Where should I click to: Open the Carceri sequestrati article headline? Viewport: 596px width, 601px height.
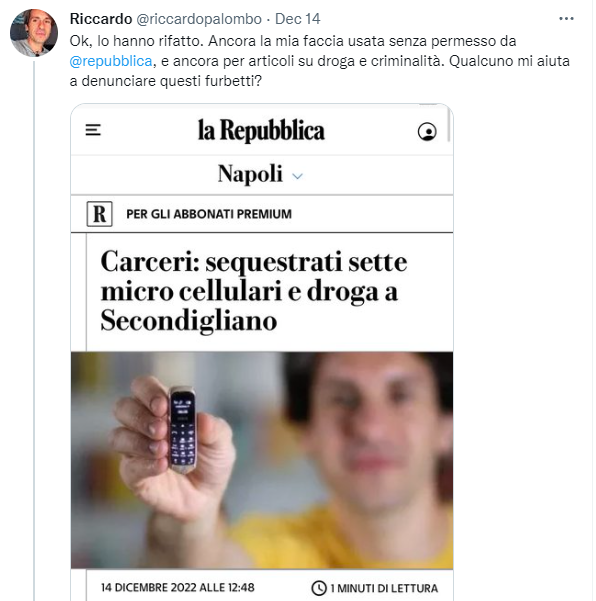[254, 291]
